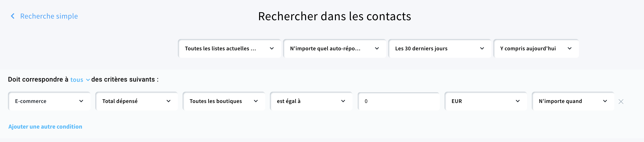Open the 'est égal à' operator dropdown
Image resolution: width=644 pixels, height=142 pixels.
311,101
